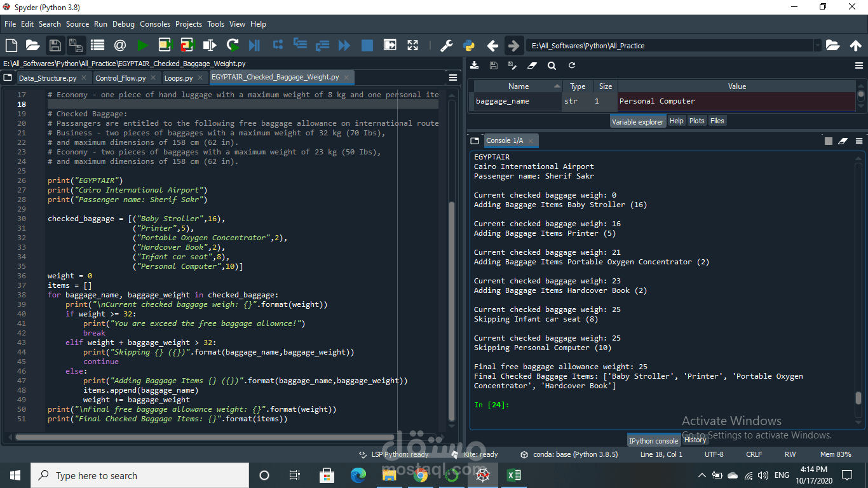Open the Consoles menu
This screenshot has height=488, width=868.
[155, 24]
